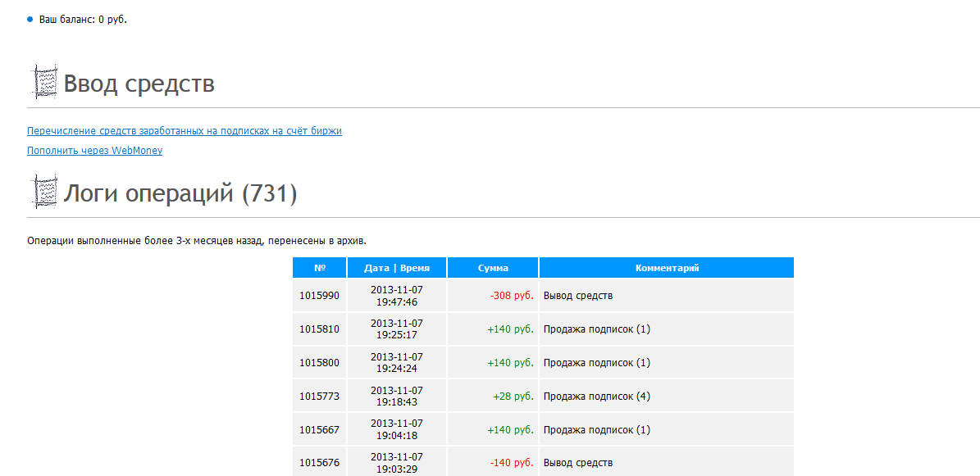Click date cell with time 19:47:46
The width and height of the screenshot is (980, 476).
[x=397, y=296]
